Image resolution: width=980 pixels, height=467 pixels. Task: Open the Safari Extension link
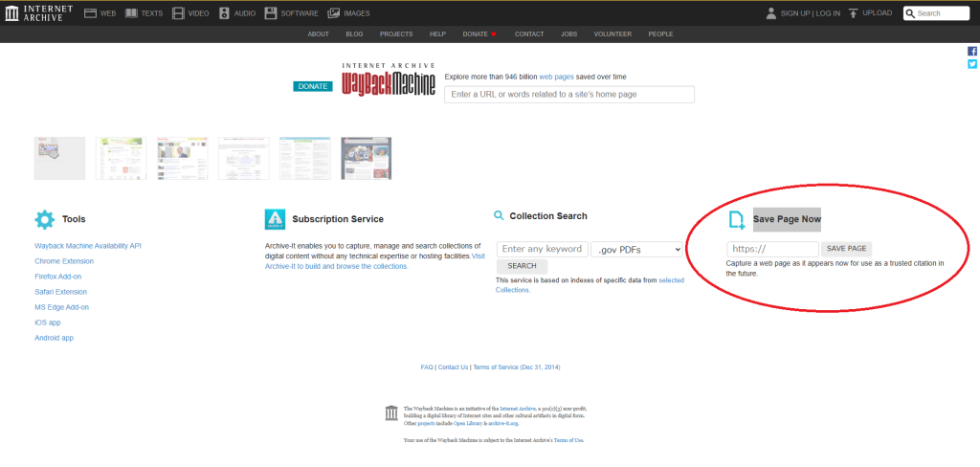click(60, 292)
